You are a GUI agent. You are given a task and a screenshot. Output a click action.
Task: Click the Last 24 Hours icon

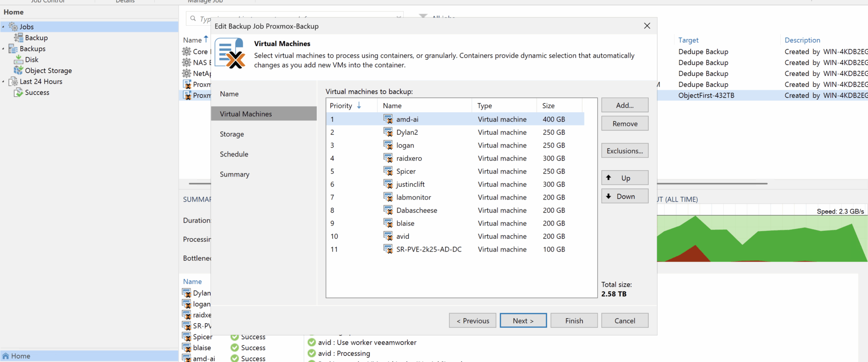(13, 81)
